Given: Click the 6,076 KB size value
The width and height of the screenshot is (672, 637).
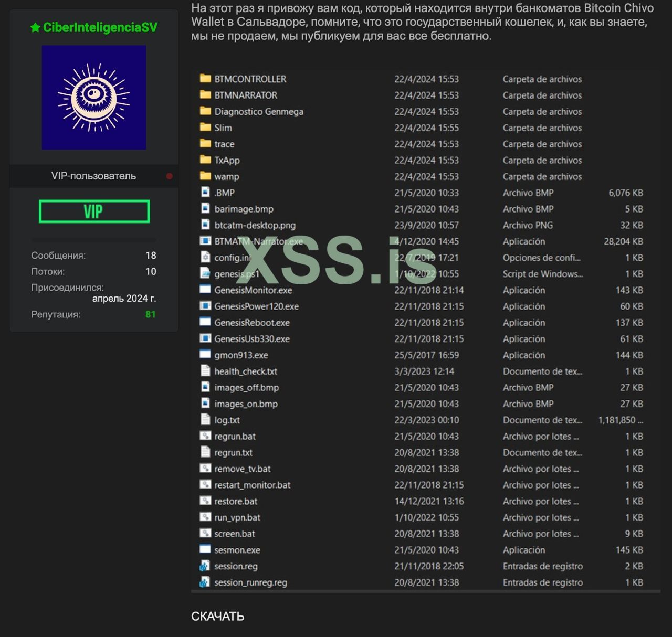Looking at the screenshot, I should pos(626,193).
